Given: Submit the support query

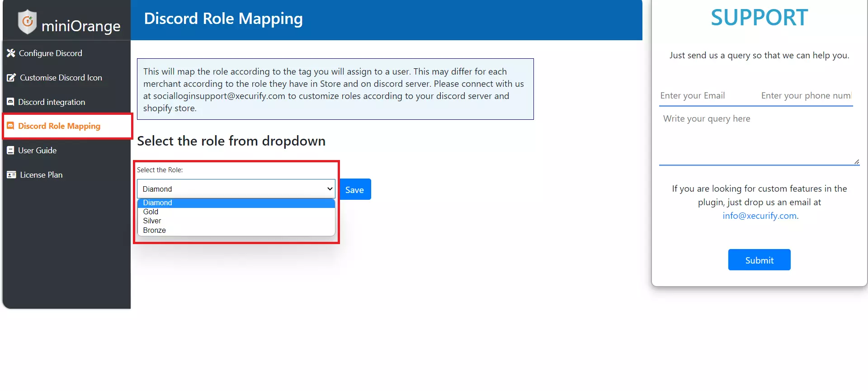Looking at the screenshot, I should [x=759, y=260].
